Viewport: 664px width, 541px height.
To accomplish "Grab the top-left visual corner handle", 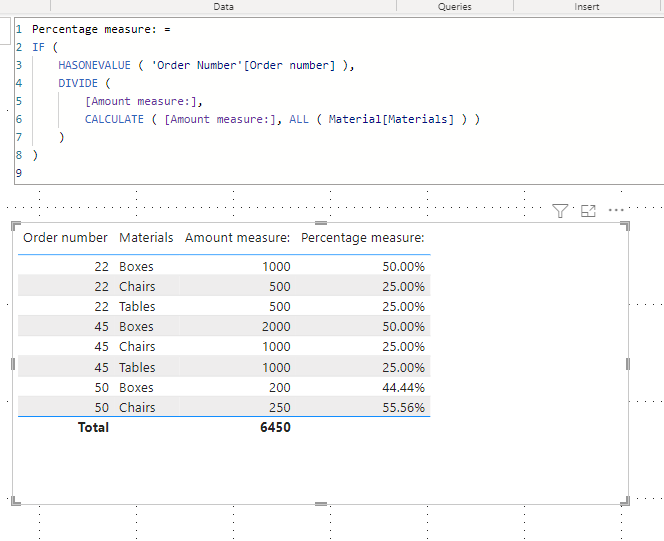I will [x=16, y=226].
